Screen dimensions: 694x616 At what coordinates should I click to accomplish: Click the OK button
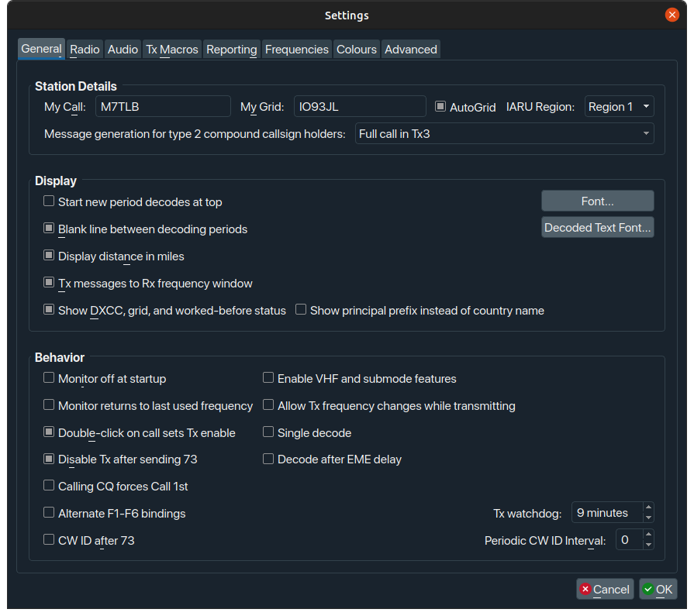658,590
